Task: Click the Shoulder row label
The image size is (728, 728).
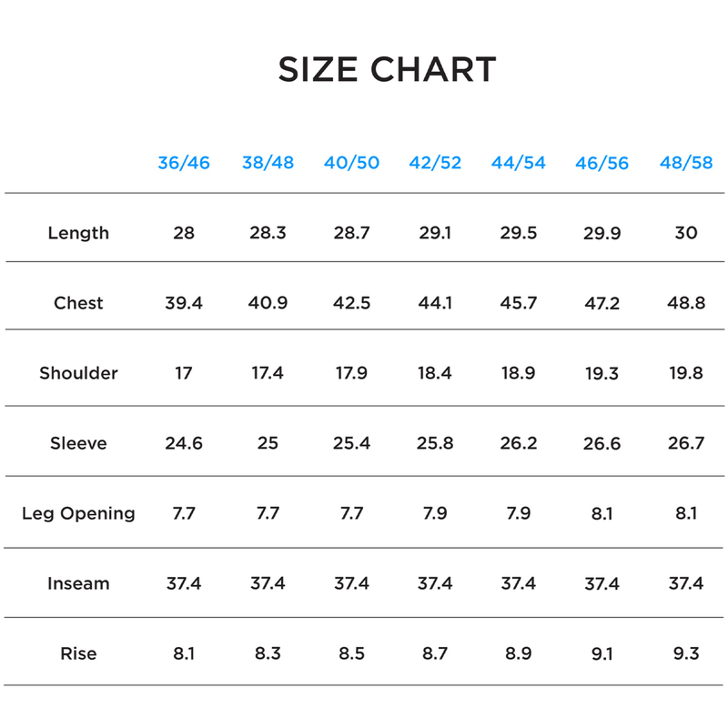Action: [x=78, y=373]
